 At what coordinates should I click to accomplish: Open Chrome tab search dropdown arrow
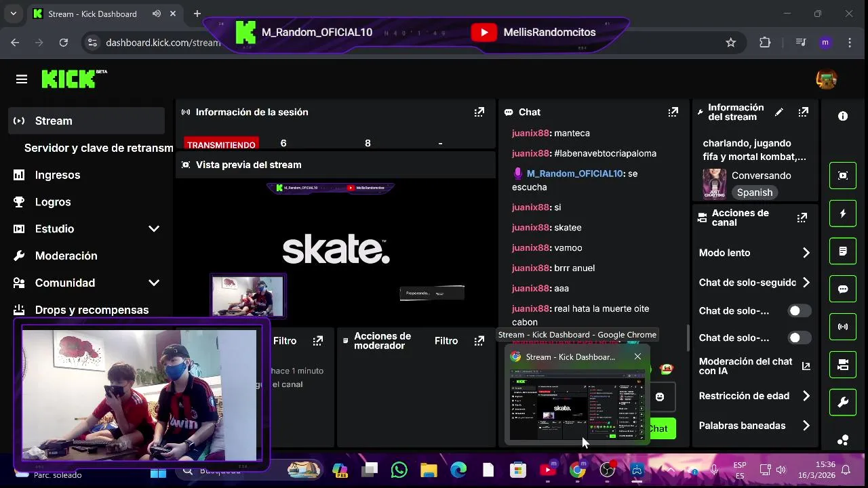point(13,14)
